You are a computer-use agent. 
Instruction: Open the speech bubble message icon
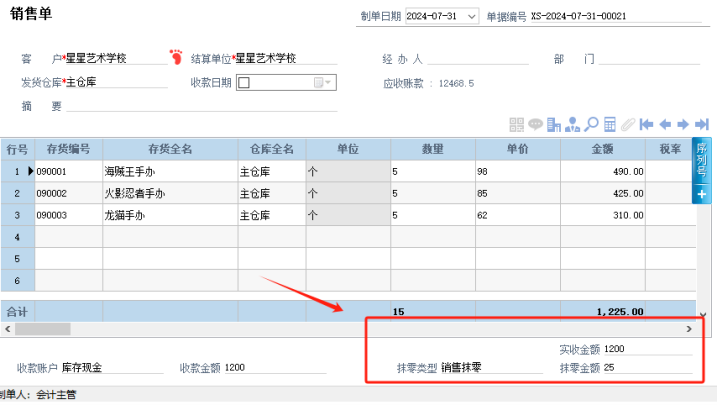(x=535, y=124)
